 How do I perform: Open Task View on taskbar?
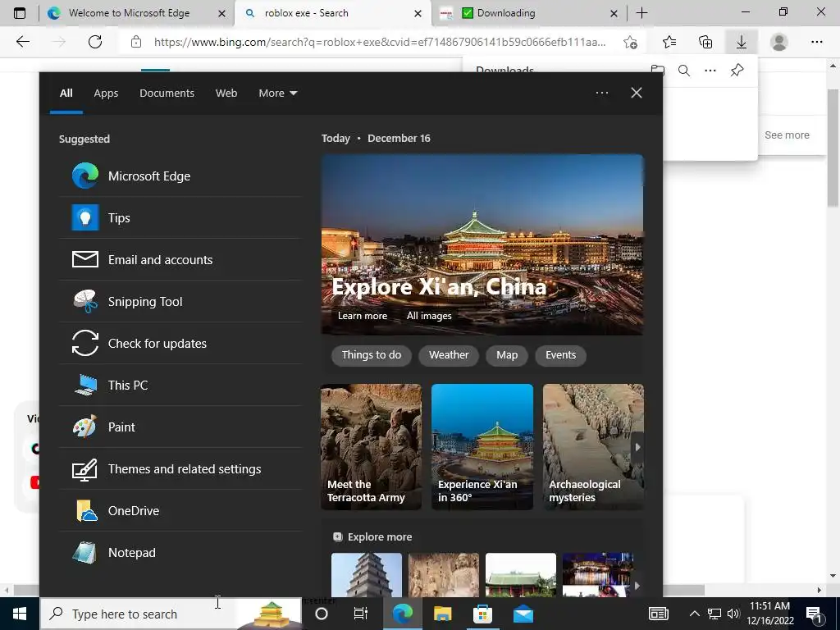click(361, 614)
